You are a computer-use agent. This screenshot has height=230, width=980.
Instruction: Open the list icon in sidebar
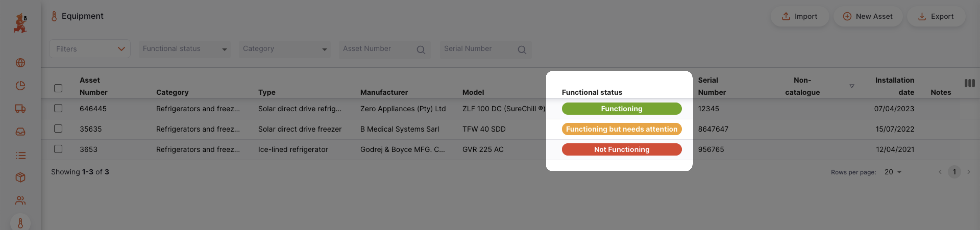pyautogui.click(x=20, y=156)
